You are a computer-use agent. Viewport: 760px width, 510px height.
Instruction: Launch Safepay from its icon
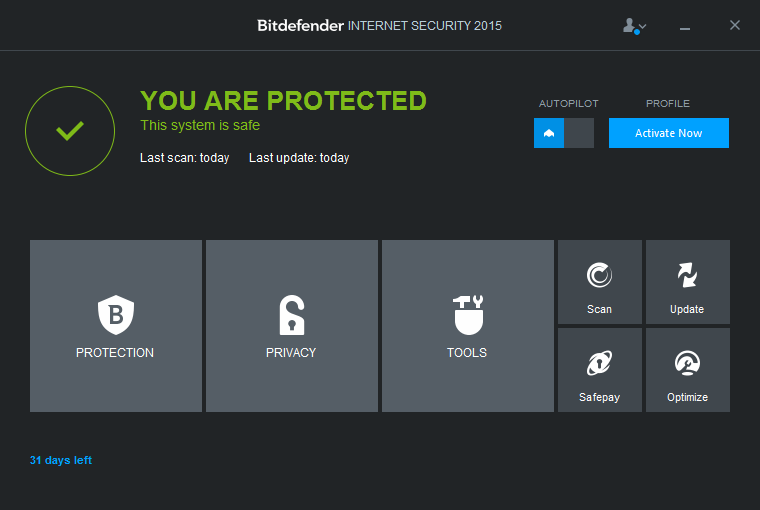click(x=599, y=364)
